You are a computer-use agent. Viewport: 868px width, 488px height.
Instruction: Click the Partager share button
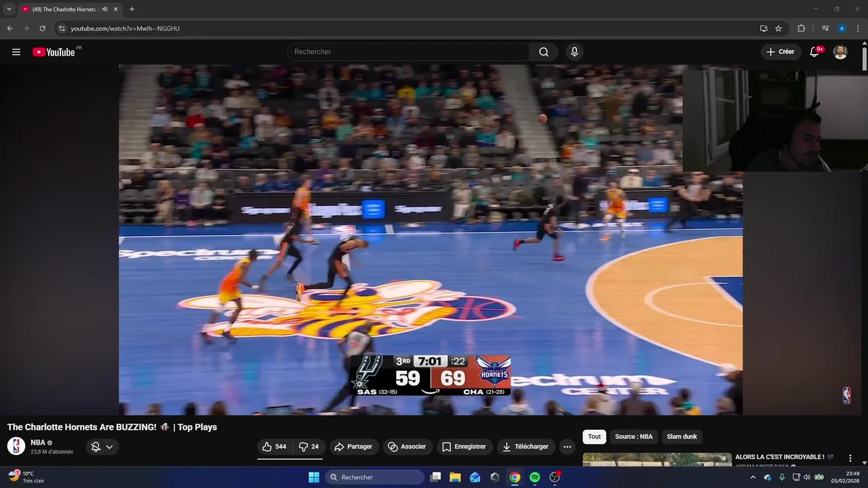(x=354, y=447)
